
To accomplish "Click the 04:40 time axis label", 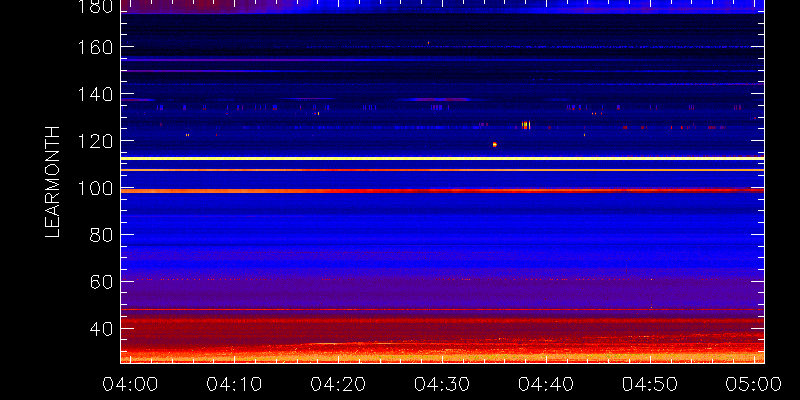I will coord(546,384).
